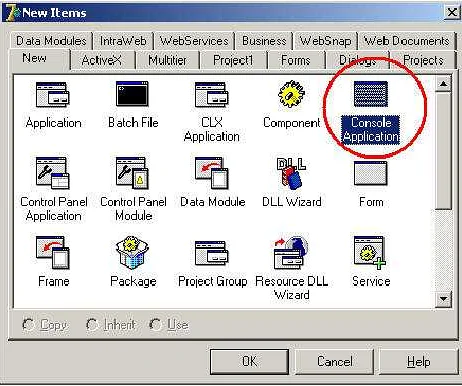Pick the Component gear icon
Image resolution: width=462 pixels, height=386 pixels.
291,94
